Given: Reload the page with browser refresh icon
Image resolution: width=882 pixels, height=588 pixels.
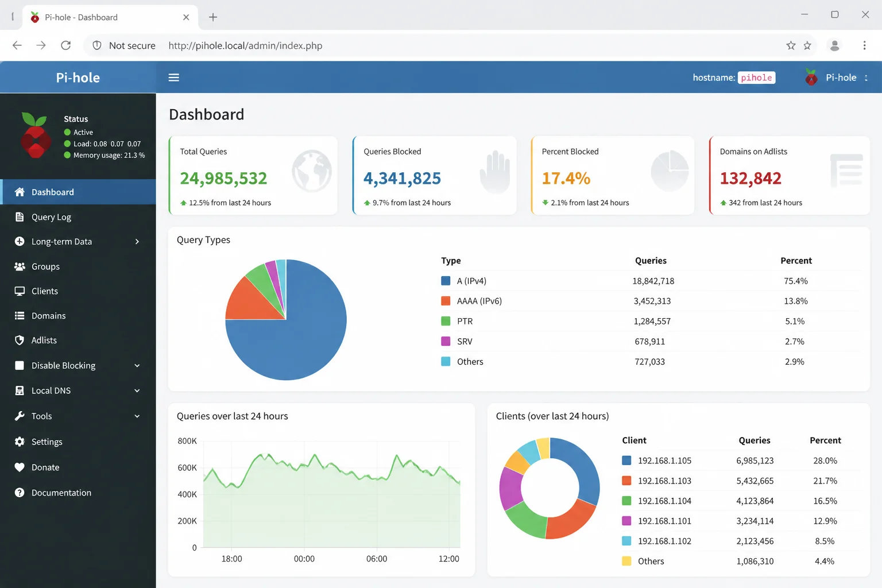Looking at the screenshot, I should [66, 45].
